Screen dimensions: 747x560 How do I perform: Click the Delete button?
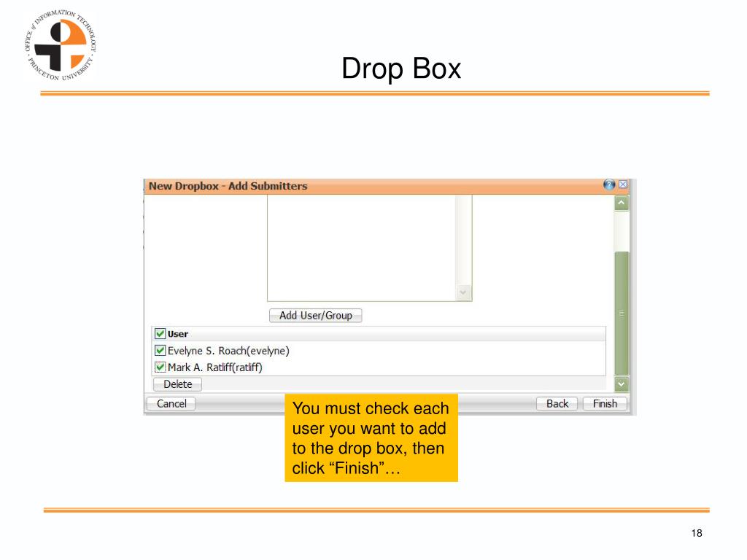[178, 384]
